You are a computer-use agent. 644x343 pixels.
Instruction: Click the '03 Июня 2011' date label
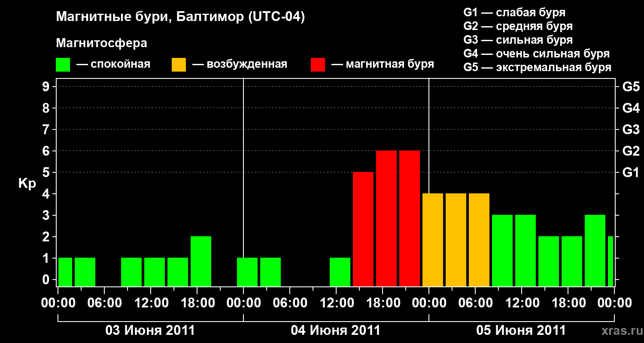point(150,331)
